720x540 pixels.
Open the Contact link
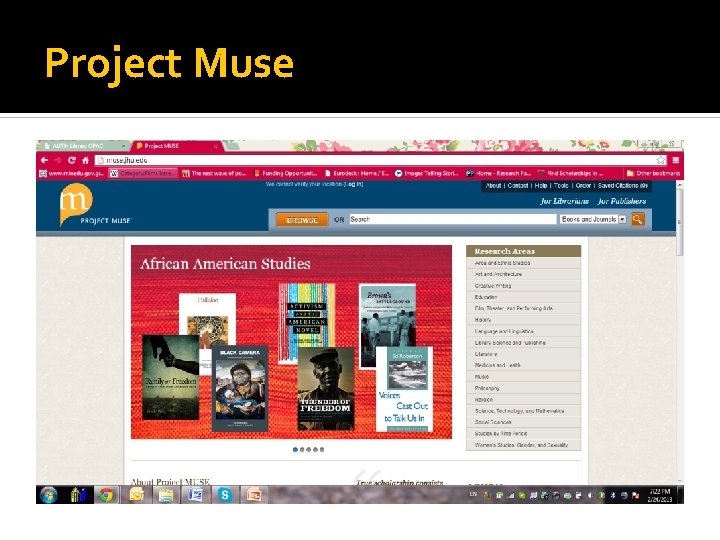[x=518, y=186]
